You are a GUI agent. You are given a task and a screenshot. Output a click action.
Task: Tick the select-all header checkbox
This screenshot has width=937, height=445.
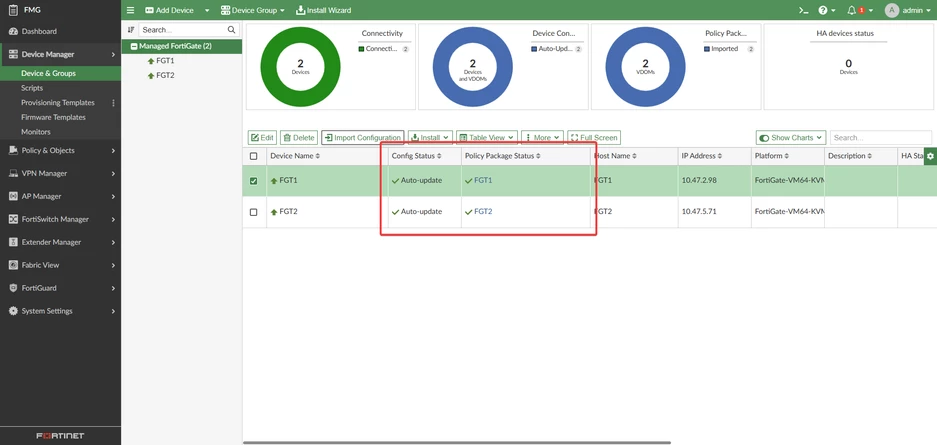[253, 156]
